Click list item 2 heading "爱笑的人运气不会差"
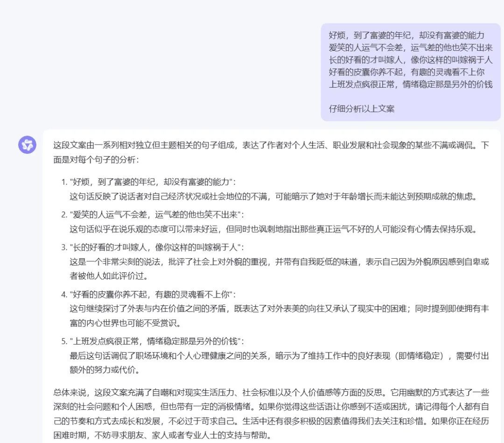This screenshot has height=443, width=504. (x=157, y=215)
